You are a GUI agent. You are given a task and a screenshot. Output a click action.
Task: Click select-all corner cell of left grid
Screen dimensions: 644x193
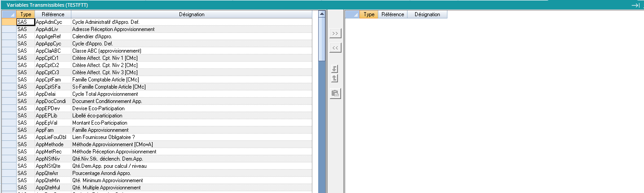9,14
